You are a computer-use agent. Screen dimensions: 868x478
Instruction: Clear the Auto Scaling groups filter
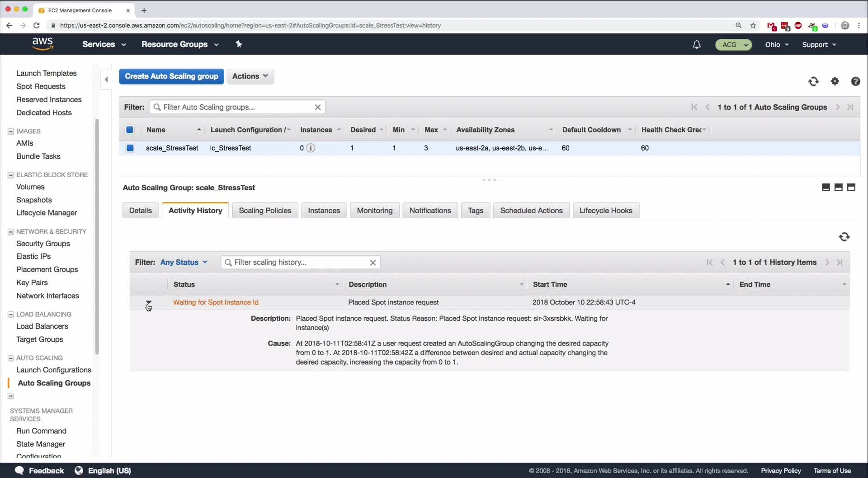318,107
